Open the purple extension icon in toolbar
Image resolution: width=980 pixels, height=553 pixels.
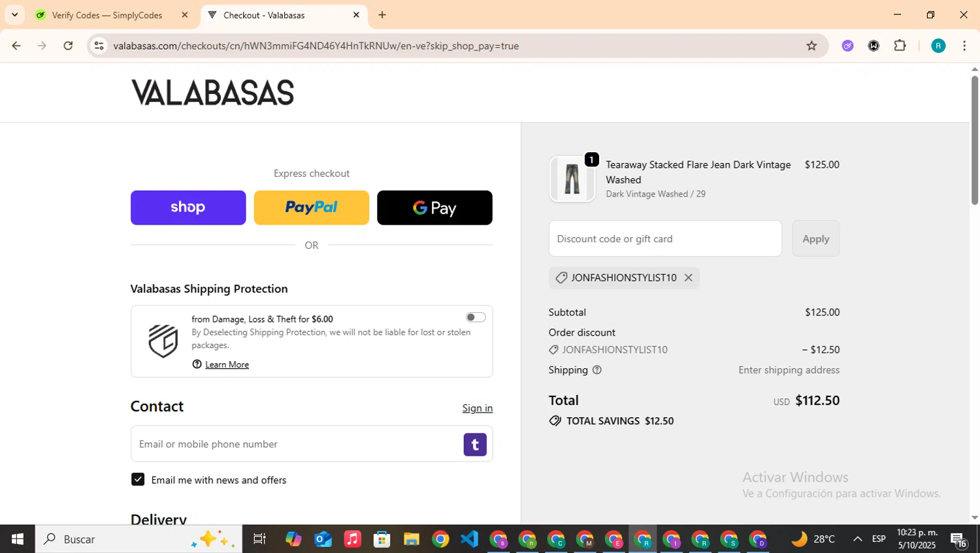[847, 46]
